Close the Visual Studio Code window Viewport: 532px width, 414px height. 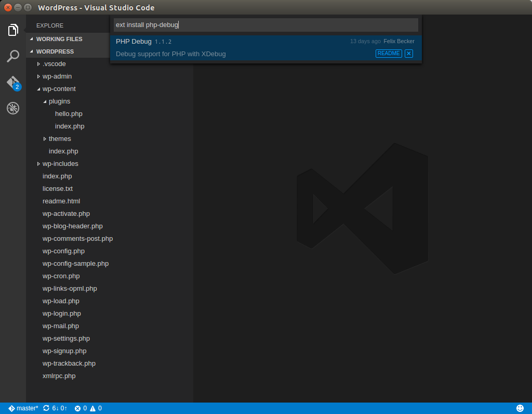(8, 7)
